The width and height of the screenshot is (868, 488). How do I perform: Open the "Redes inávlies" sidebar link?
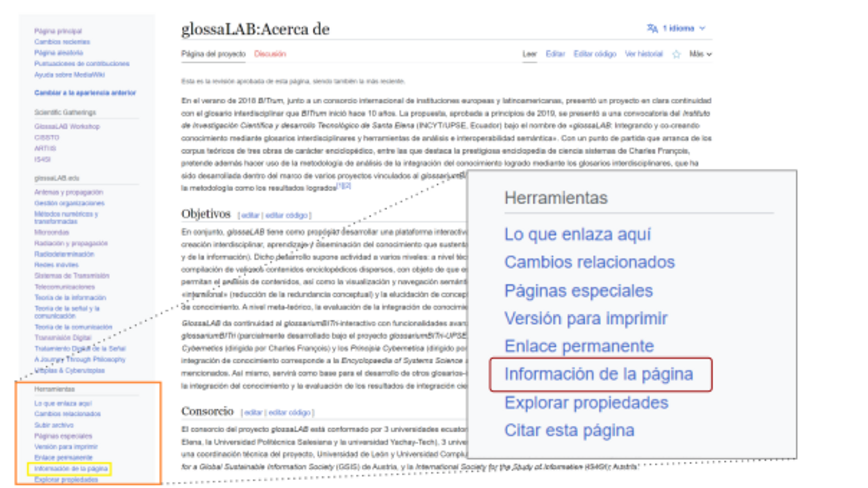(x=56, y=265)
